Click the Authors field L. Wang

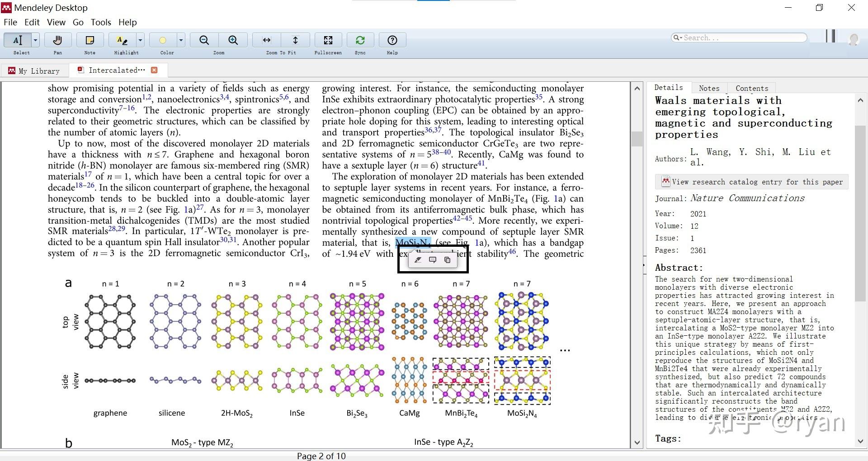coord(760,157)
